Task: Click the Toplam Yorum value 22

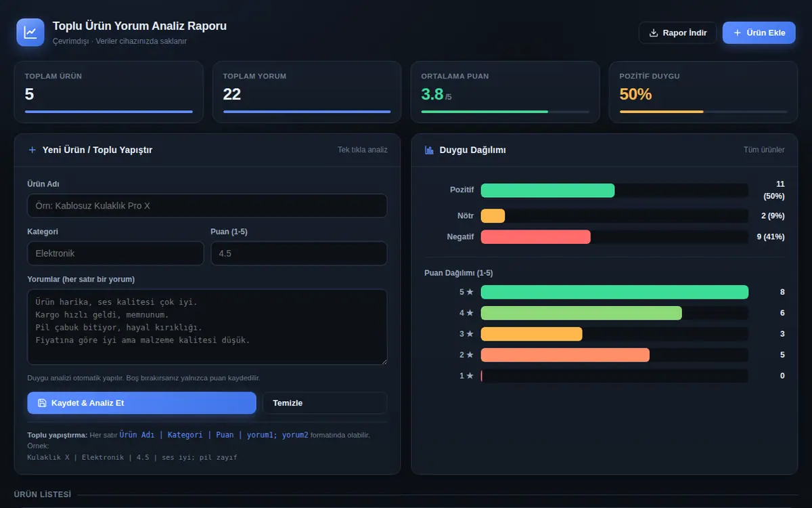Action: (x=232, y=94)
